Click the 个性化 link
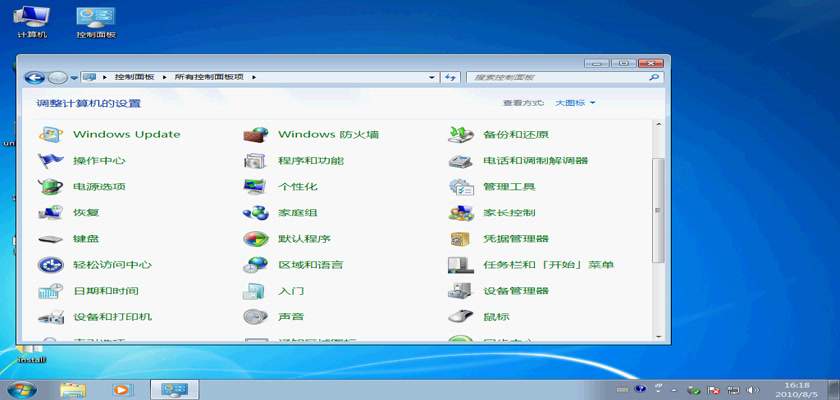The width and height of the screenshot is (840, 400). [297, 187]
